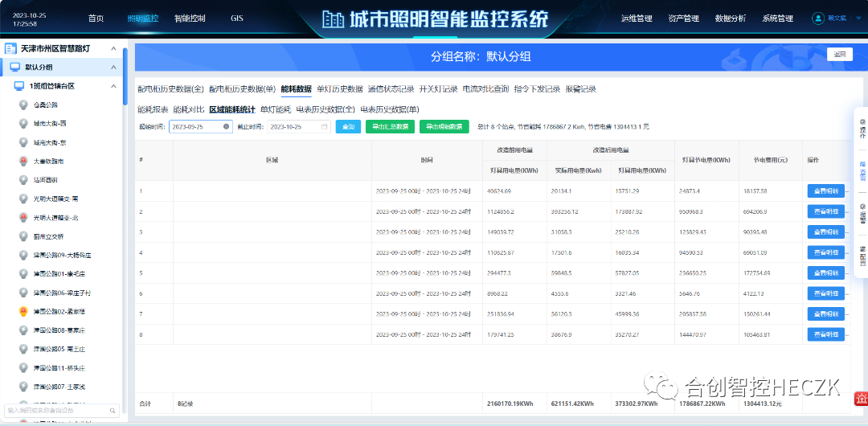Click the 返回 button in the banner
868x426 pixels.
coord(839,55)
